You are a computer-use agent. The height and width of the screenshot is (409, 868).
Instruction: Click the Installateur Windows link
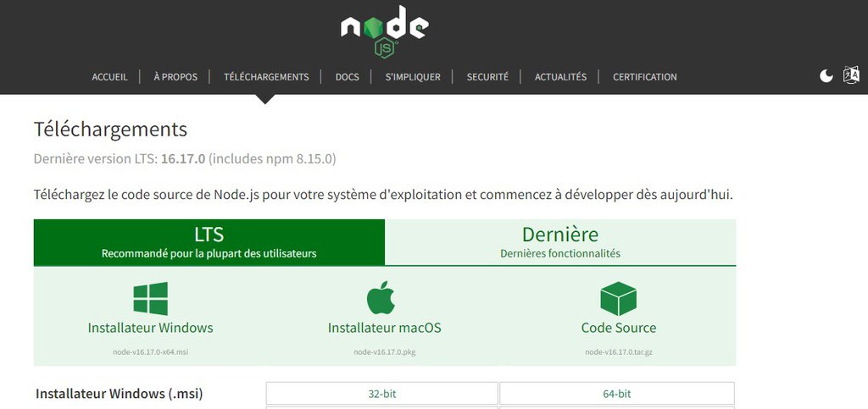(151, 328)
